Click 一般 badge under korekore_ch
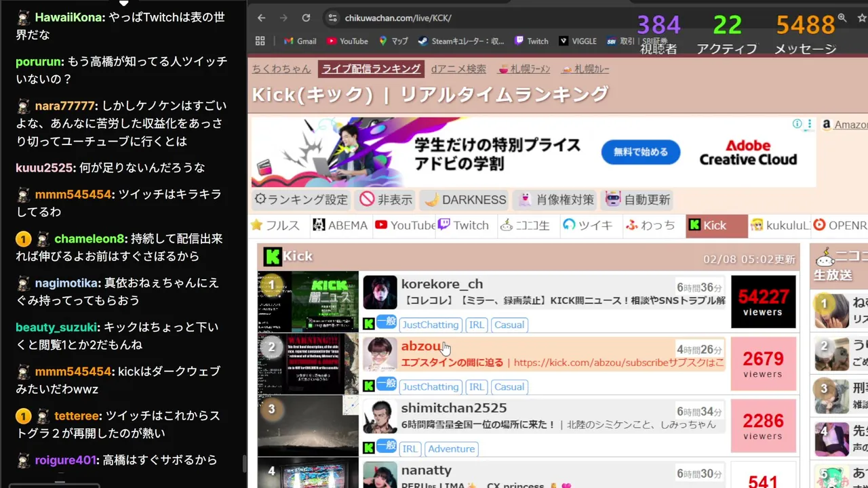The image size is (868, 488). point(387,322)
